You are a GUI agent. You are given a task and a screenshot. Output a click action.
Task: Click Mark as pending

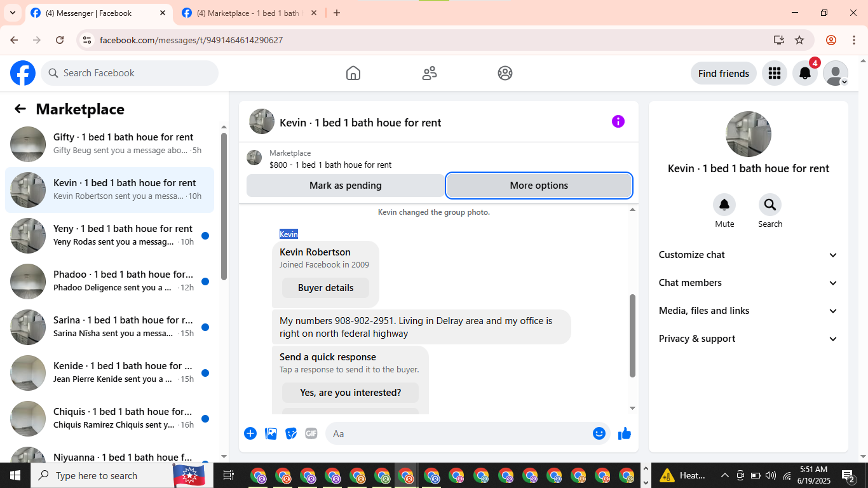pos(346,186)
